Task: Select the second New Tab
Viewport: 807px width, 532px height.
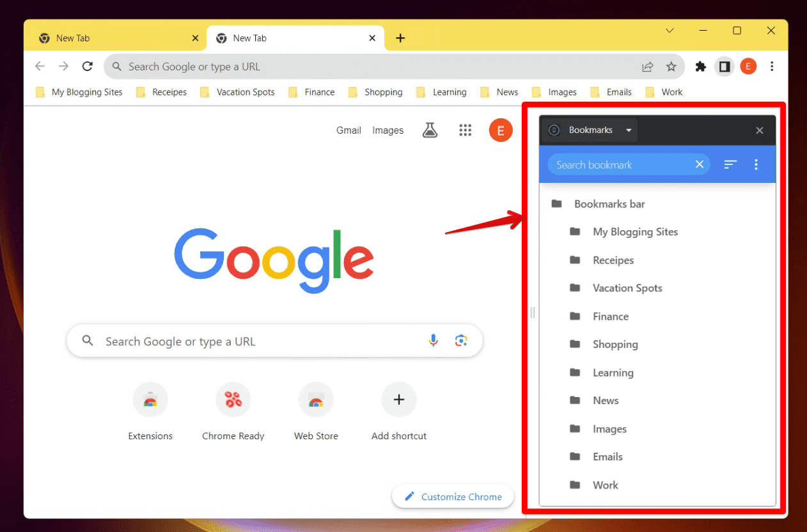Action: click(295, 38)
